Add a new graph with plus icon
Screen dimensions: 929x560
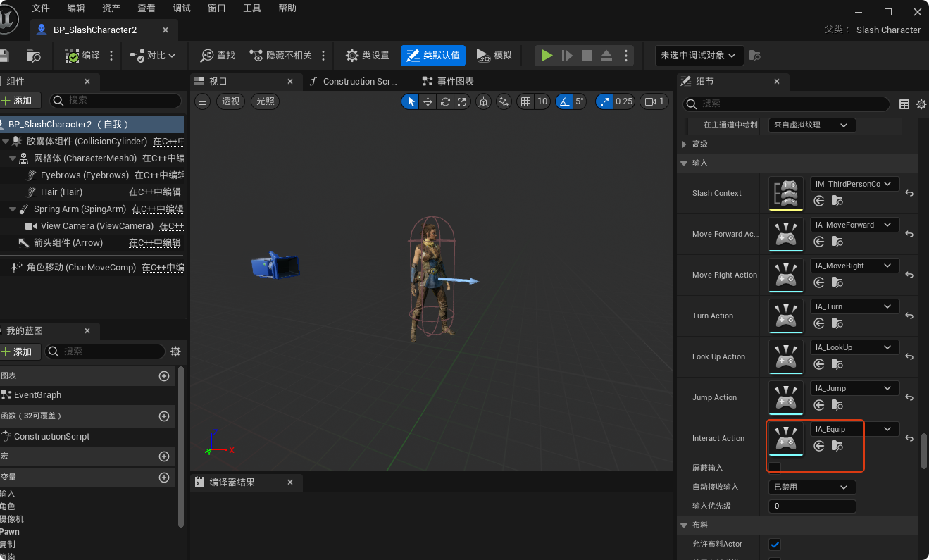[x=164, y=376]
